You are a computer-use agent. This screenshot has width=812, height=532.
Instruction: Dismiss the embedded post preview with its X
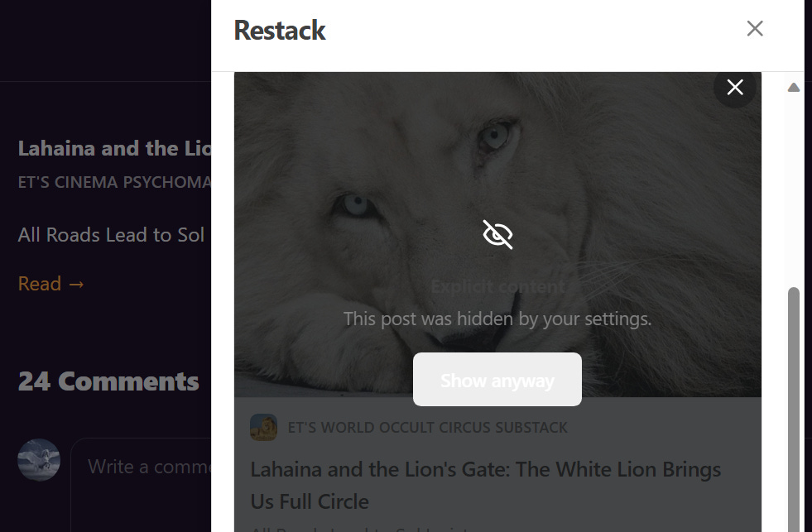pyautogui.click(x=734, y=87)
